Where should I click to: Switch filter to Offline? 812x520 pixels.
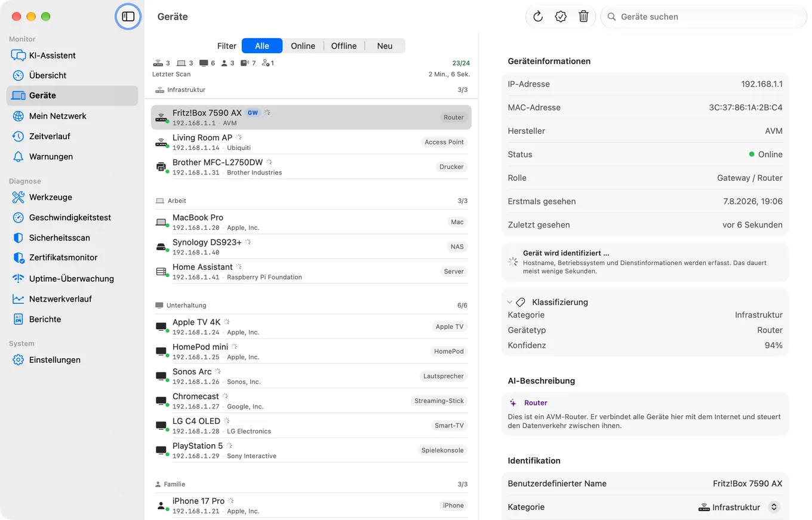pyautogui.click(x=344, y=46)
